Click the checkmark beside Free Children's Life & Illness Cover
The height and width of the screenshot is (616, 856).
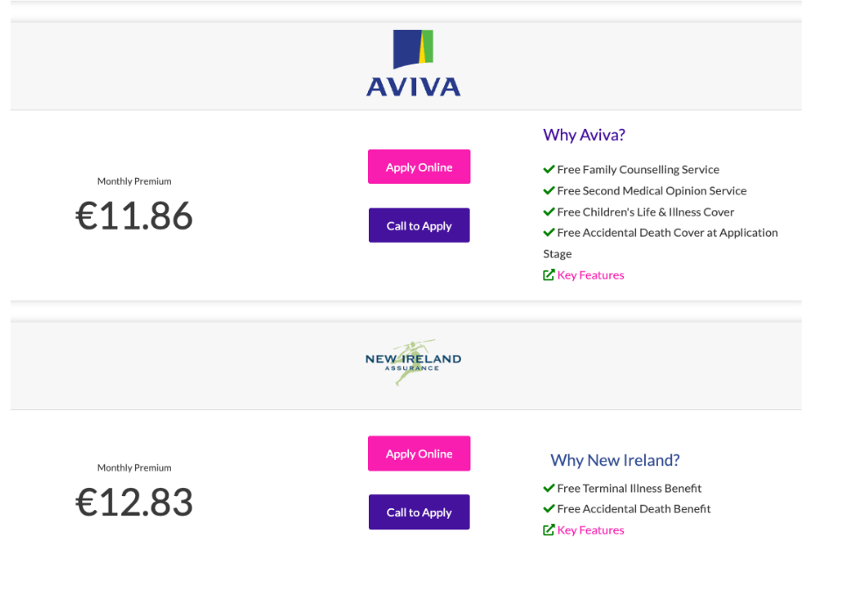(550, 211)
